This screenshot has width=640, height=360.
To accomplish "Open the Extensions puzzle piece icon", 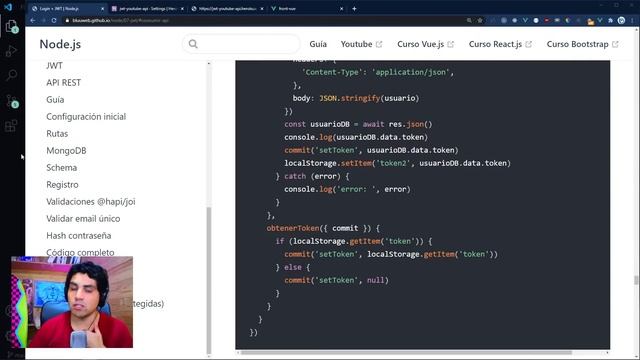I will (x=610, y=20).
